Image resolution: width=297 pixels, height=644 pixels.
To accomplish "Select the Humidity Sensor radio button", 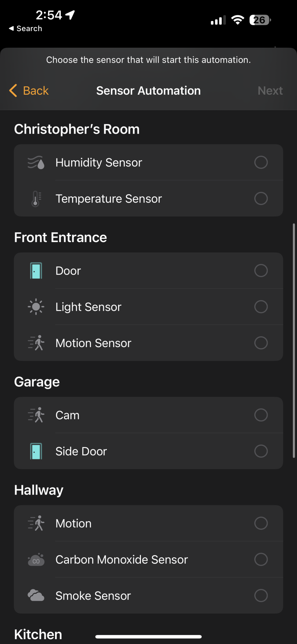I will 261,162.
